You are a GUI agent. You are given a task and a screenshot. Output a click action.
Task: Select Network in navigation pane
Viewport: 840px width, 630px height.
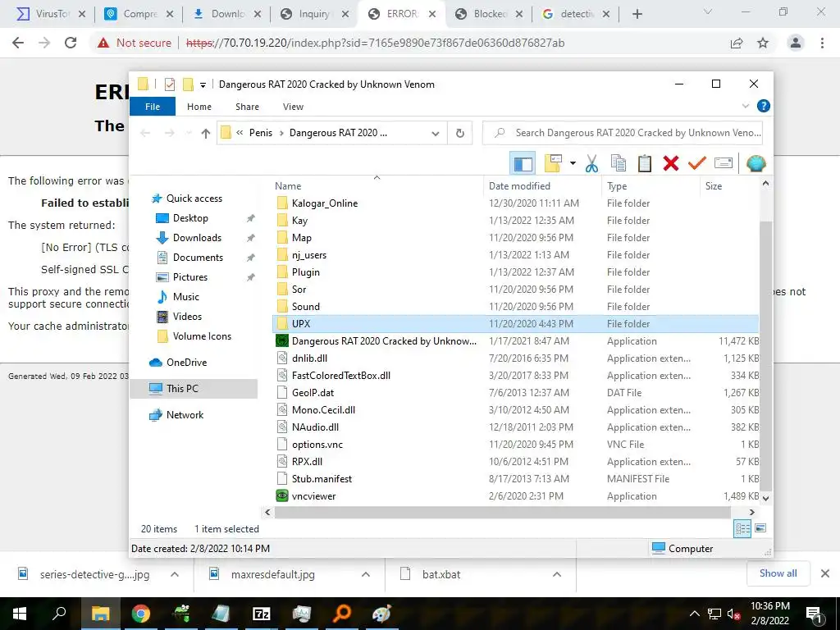pyautogui.click(x=185, y=415)
